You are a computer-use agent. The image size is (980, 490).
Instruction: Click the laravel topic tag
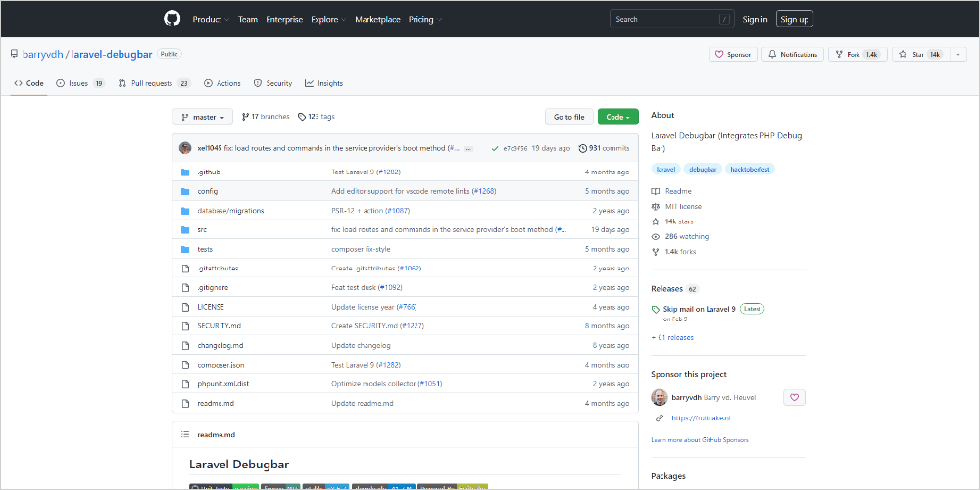(x=665, y=169)
